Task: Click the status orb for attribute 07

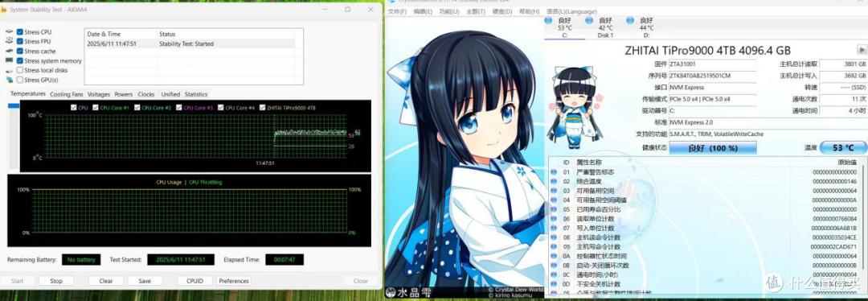Action: [554, 228]
